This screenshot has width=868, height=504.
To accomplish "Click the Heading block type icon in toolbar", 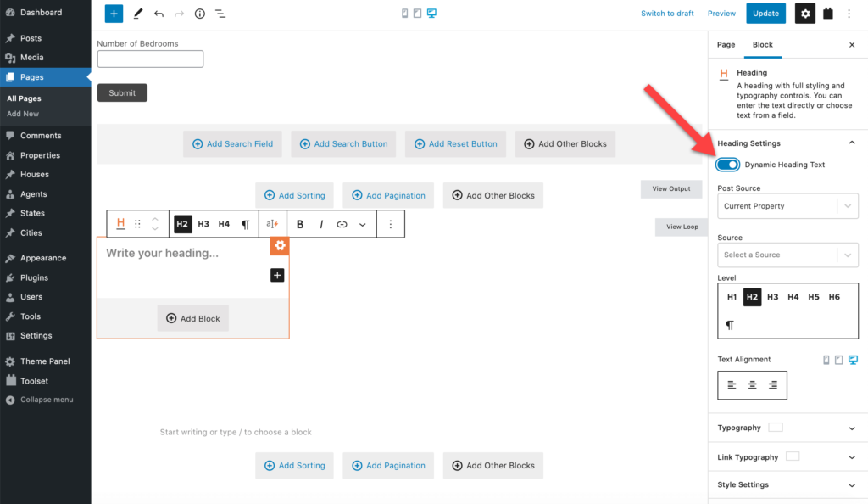I will (x=120, y=224).
